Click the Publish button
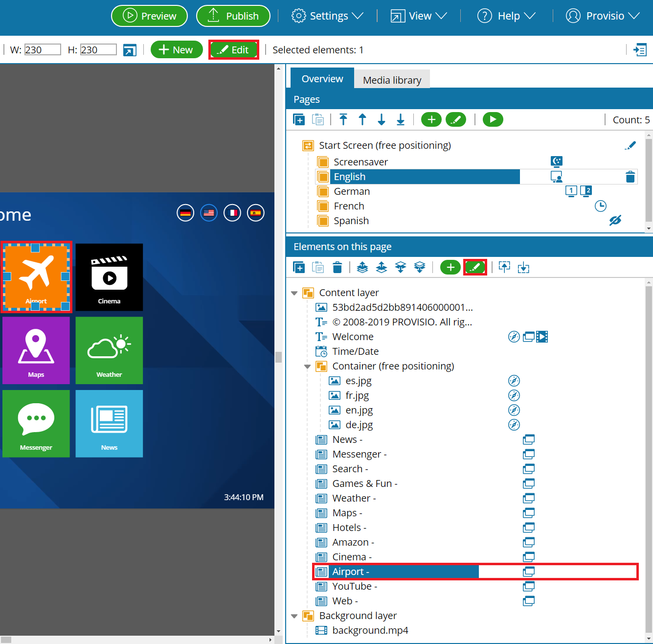The width and height of the screenshot is (653, 644). coord(233,16)
